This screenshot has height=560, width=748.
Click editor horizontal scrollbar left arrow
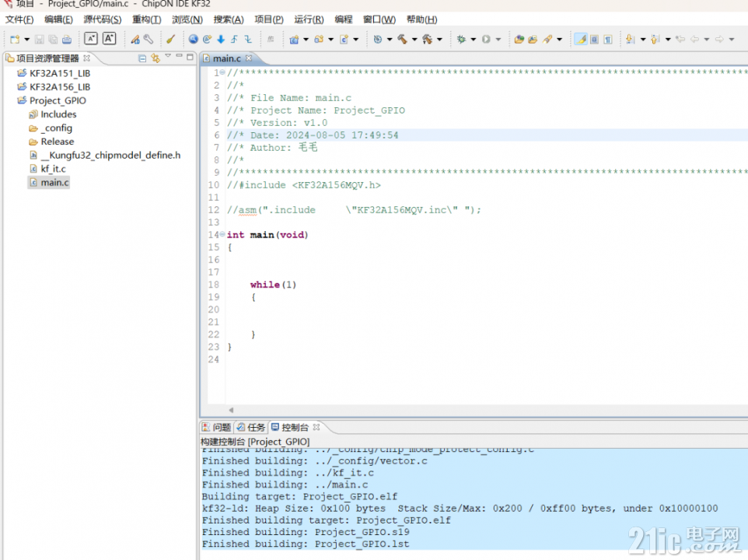click(231, 410)
